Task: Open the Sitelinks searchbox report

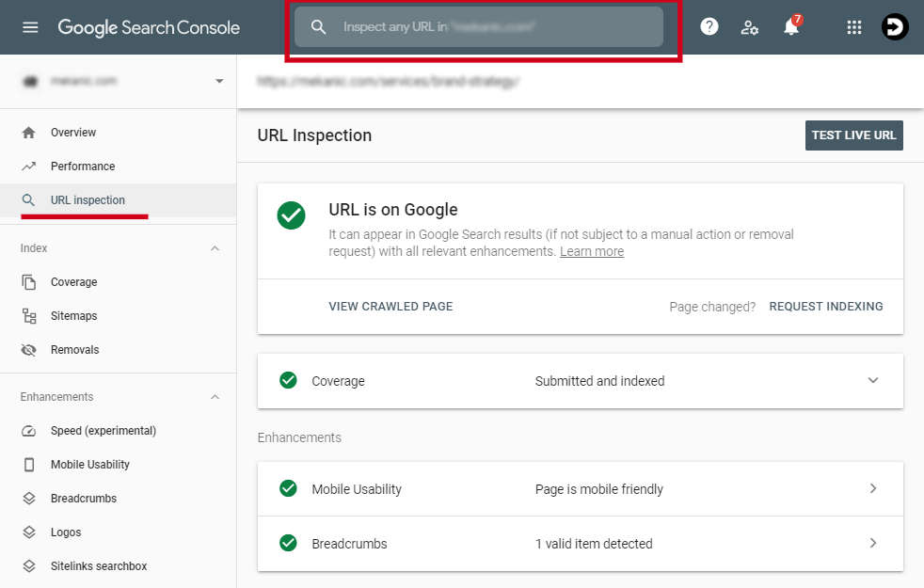Action: coord(118,566)
